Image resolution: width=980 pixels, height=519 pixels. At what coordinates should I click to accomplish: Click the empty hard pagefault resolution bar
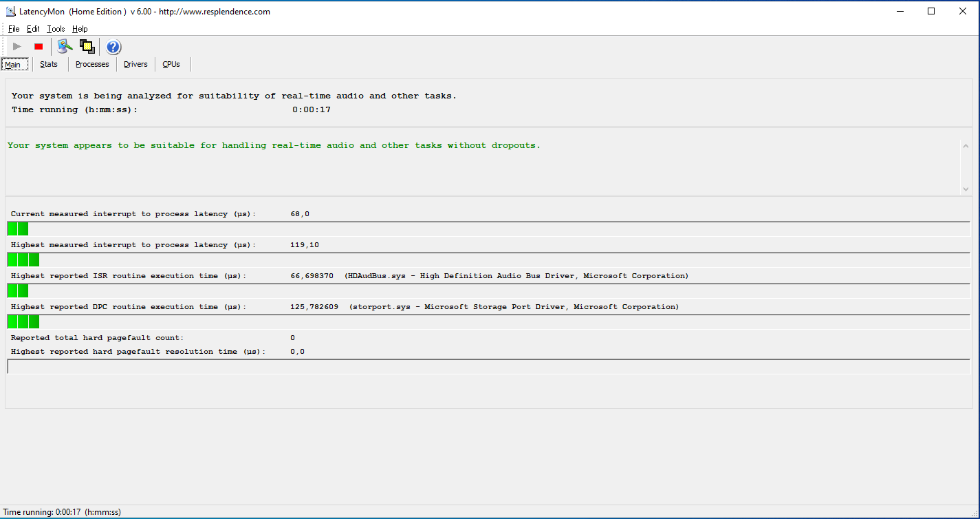point(489,366)
